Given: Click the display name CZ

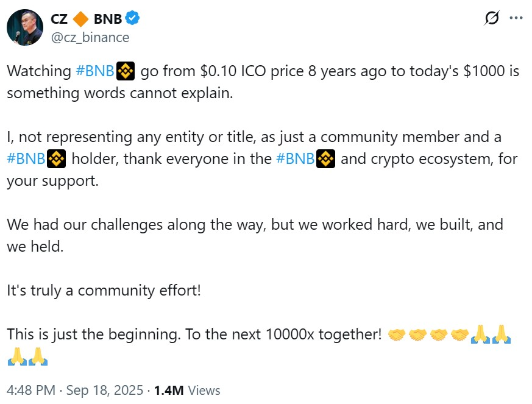Looking at the screenshot, I should [59, 19].
